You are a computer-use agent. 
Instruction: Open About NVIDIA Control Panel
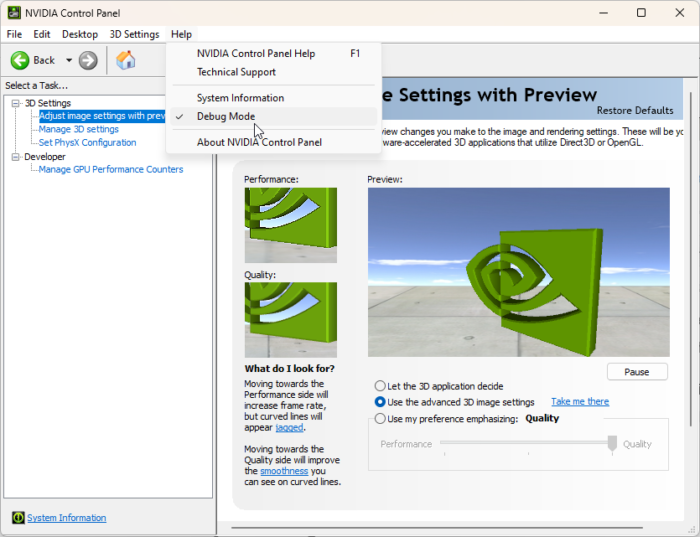click(x=274, y=142)
